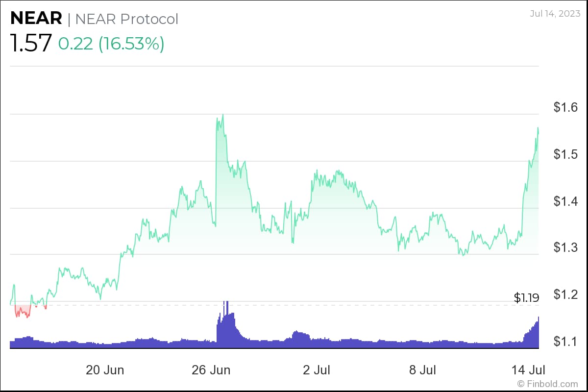The width and height of the screenshot is (588, 392).
Task: Click the $1.19 baseline price marker
Action: click(526, 297)
